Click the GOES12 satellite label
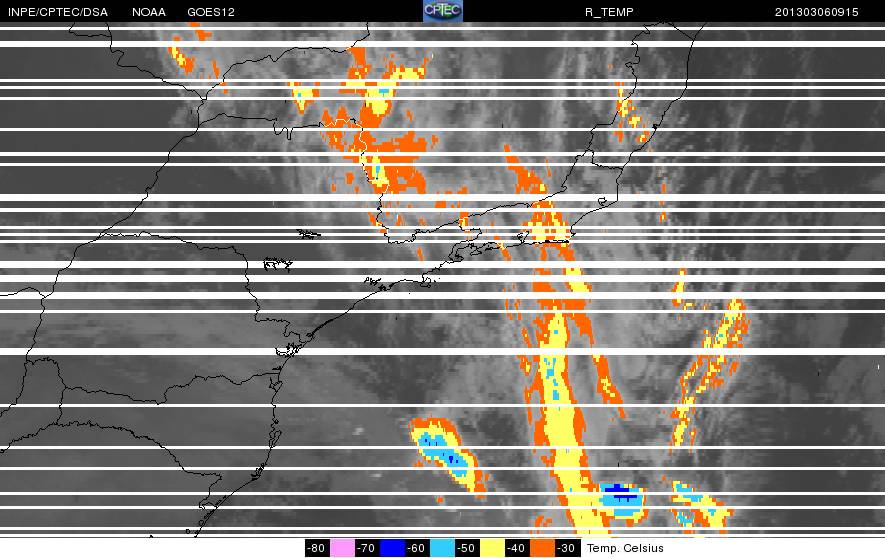The height and width of the screenshot is (558, 885). tap(211, 12)
